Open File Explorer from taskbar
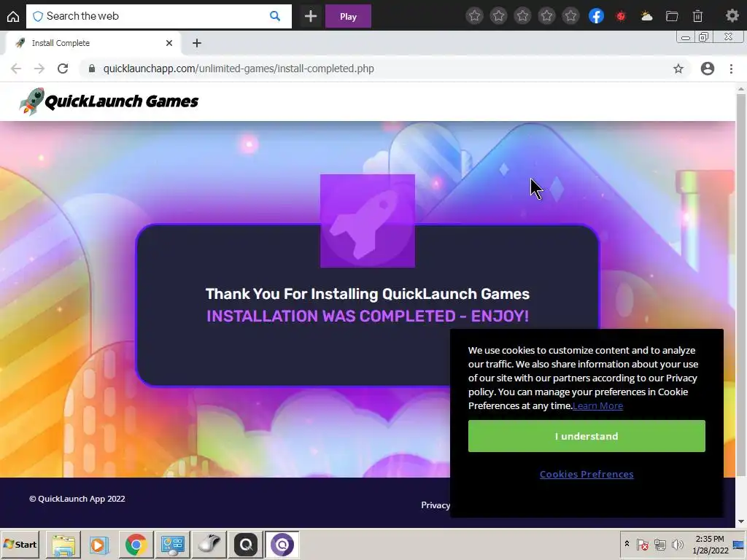Screen dimensions: 747x560 click(63, 544)
